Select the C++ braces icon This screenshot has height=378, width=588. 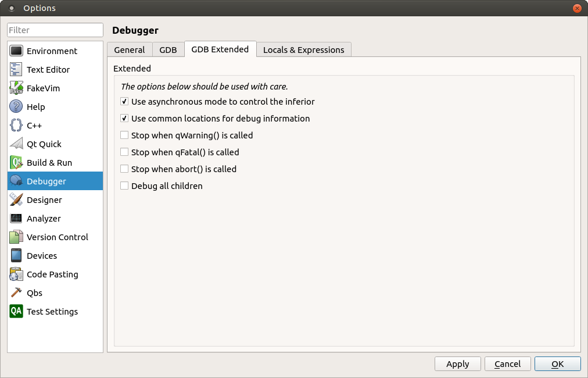16,125
